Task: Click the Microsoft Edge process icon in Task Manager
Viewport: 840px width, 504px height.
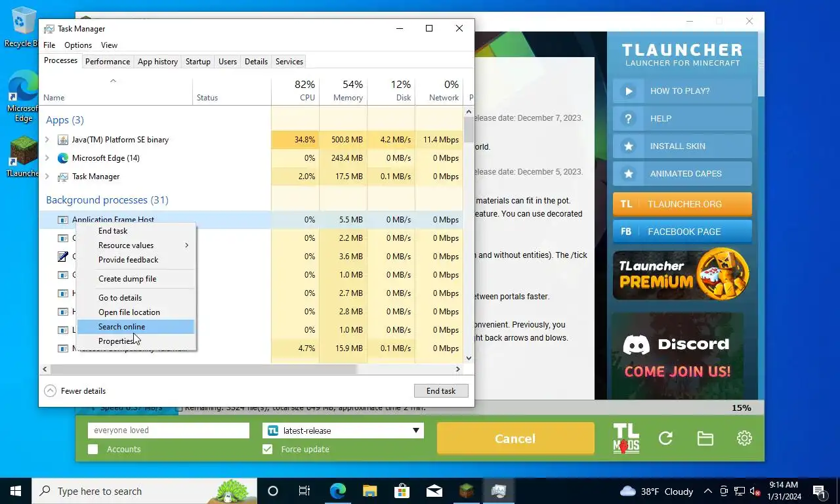Action: (x=63, y=158)
